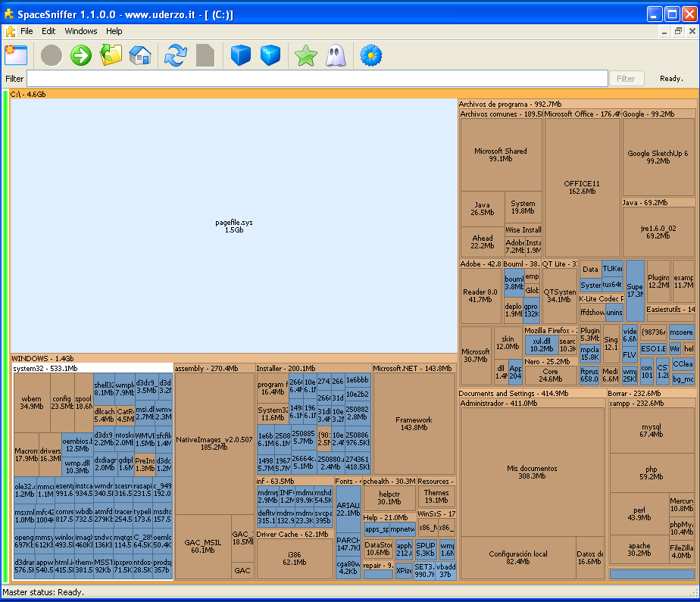Select the Framework 143.8Mb block
Image resolution: width=700 pixels, height=602 pixels.
click(x=414, y=423)
